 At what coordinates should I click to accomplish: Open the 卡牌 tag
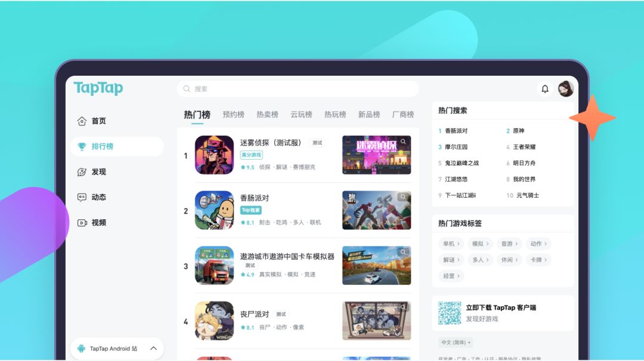point(538,260)
